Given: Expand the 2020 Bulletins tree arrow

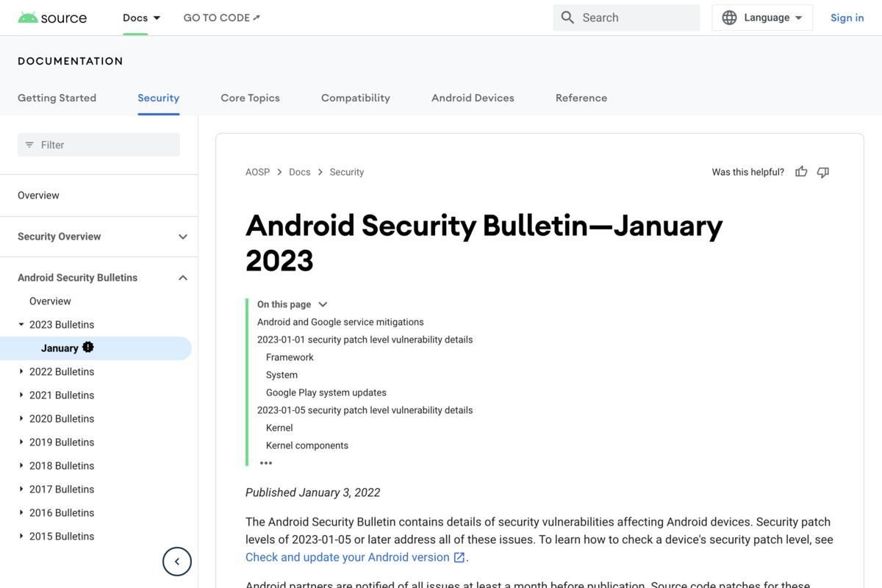Looking at the screenshot, I should [x=21, y=418].
